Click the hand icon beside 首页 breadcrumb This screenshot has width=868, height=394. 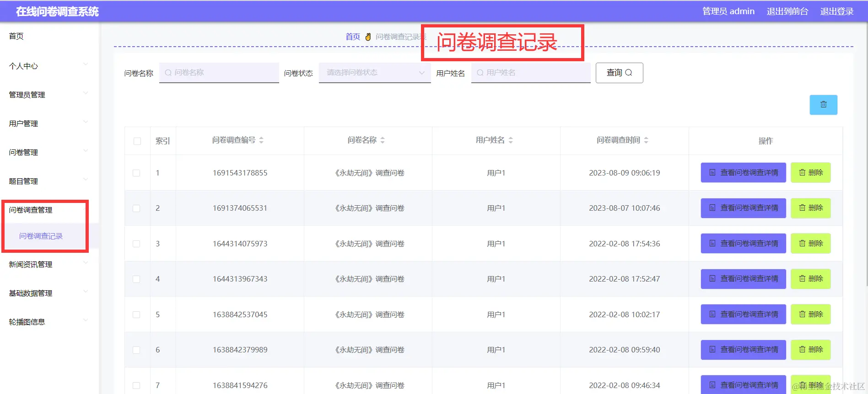[368, 37]
